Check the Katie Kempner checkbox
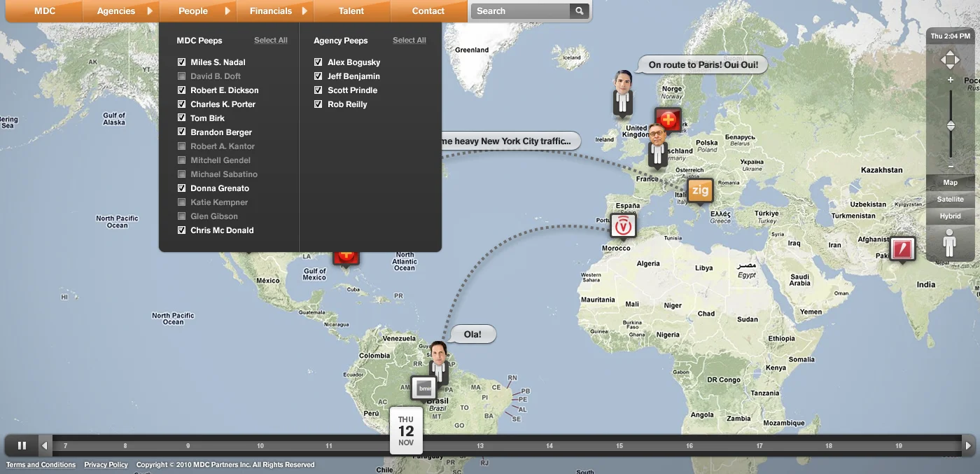This screenshot has width=980, height=474. [182, 202]
